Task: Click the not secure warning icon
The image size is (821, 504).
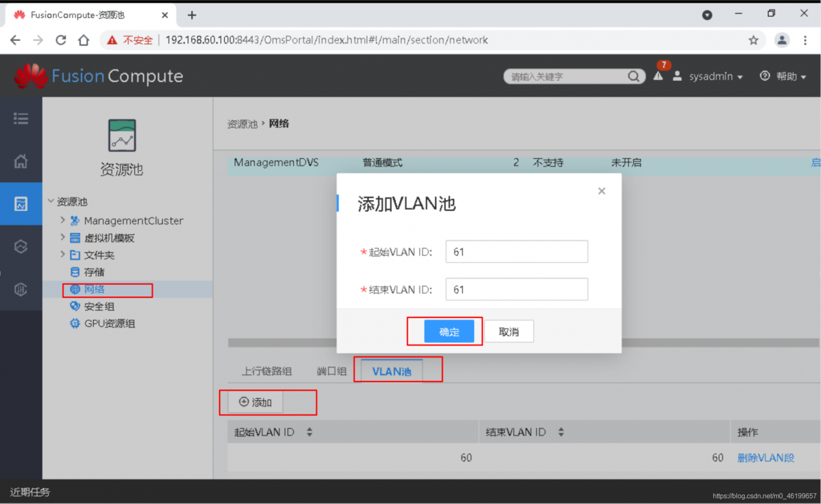Action: [112, 40]
